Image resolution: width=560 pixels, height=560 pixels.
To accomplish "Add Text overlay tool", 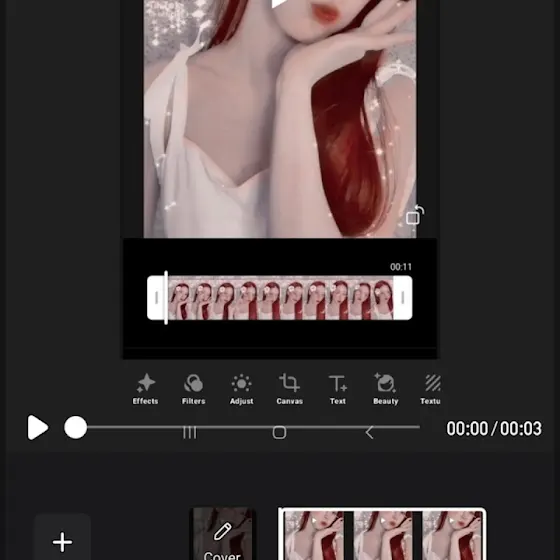I will 338,389.
